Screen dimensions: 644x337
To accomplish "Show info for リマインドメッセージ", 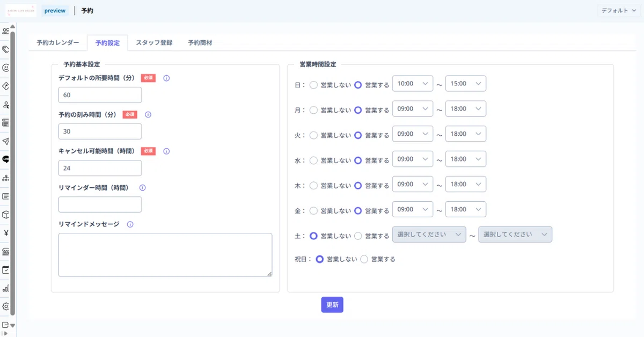I will (130, 224).
